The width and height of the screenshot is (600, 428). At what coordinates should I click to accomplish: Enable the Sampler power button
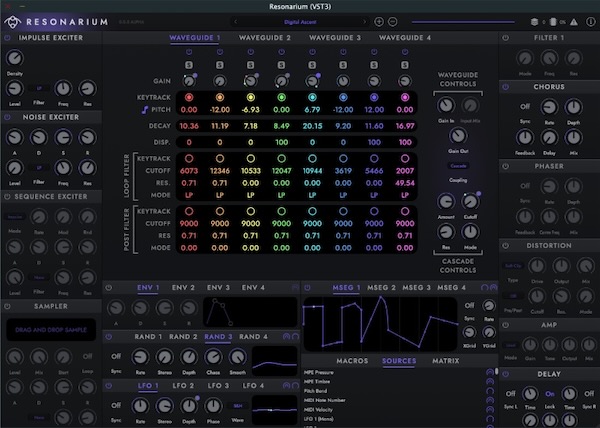(x=7, y=306)
